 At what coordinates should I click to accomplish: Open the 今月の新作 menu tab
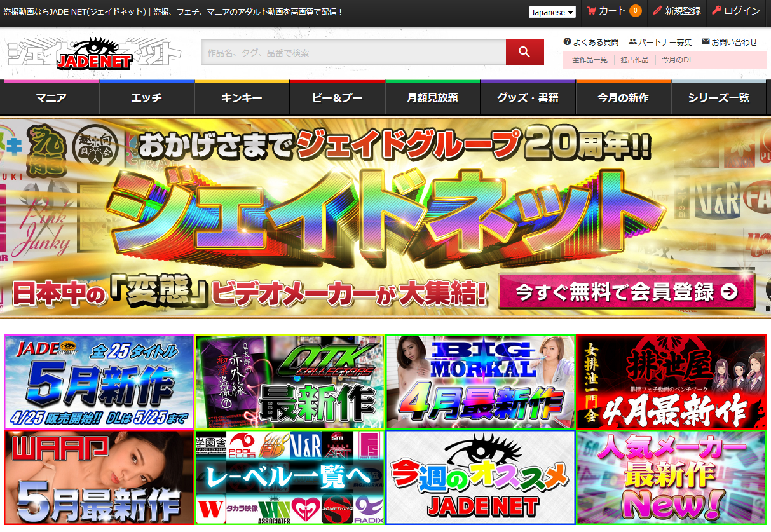pos(624,97)
